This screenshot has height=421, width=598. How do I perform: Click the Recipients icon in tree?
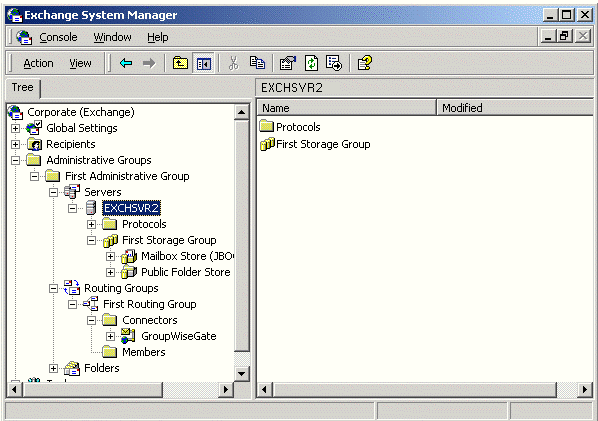coord(34,144)
